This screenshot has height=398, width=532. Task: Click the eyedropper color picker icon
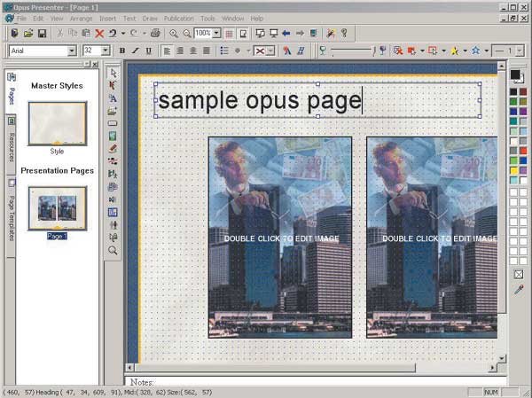tap(519, 290)
